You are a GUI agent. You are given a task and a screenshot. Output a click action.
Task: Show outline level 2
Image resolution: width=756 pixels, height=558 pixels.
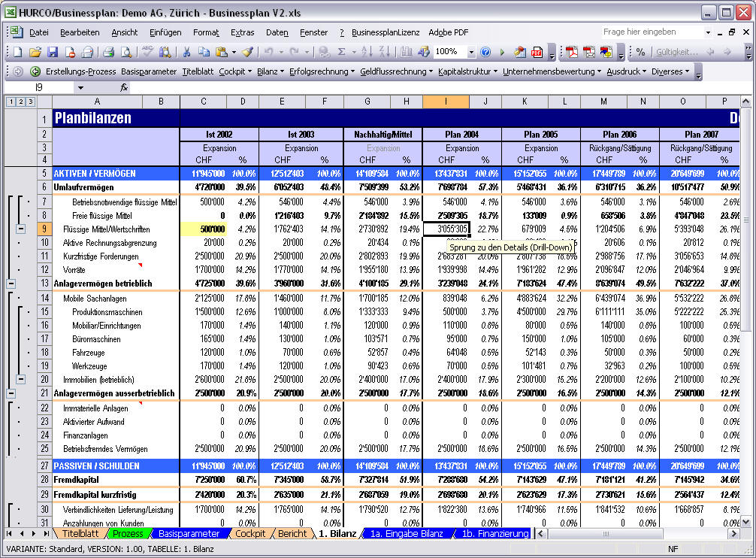coord(21,102)
